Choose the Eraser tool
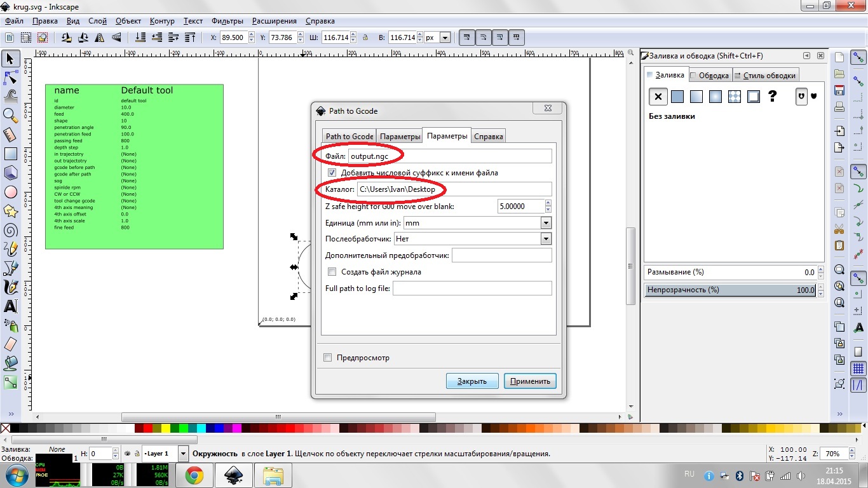Viewport: 868px width, 488px height. tap(10, 344)
